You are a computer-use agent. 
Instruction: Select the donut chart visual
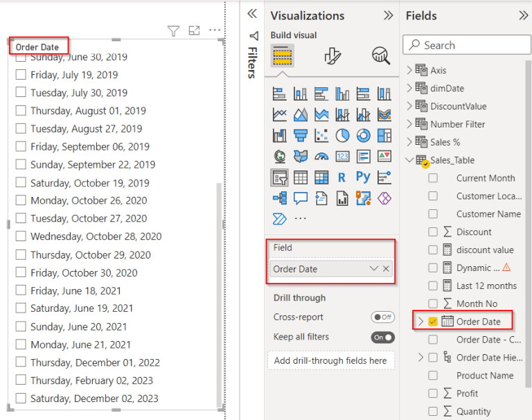click(364, 136)
